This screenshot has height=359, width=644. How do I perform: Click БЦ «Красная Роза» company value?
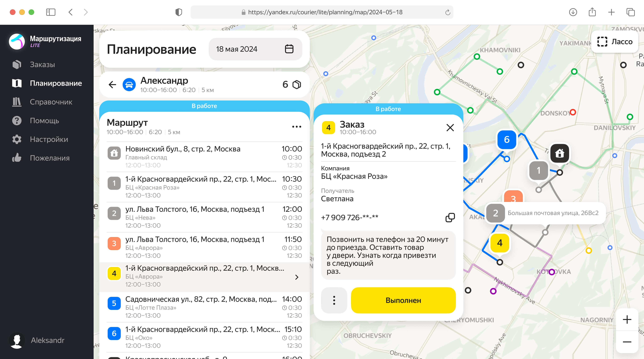coord(354,176)
